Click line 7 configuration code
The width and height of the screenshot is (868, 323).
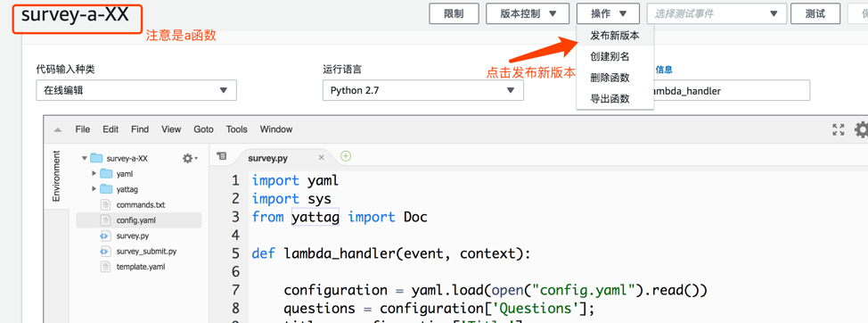pos(495,290)
